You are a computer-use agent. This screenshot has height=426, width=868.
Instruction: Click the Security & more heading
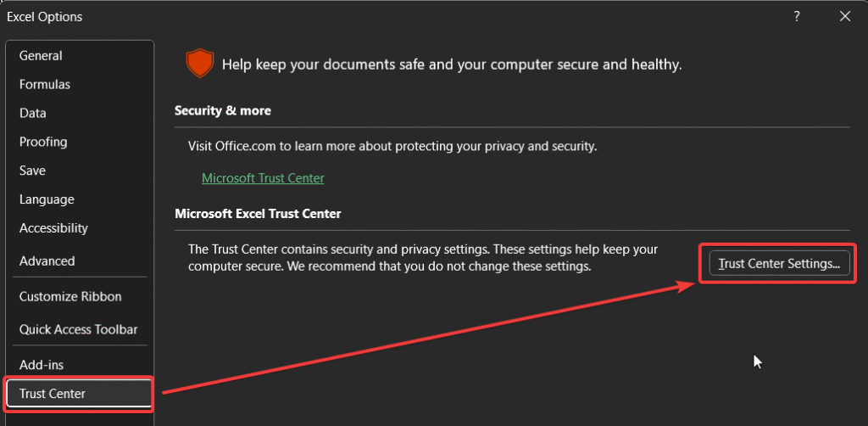(223, 111)
